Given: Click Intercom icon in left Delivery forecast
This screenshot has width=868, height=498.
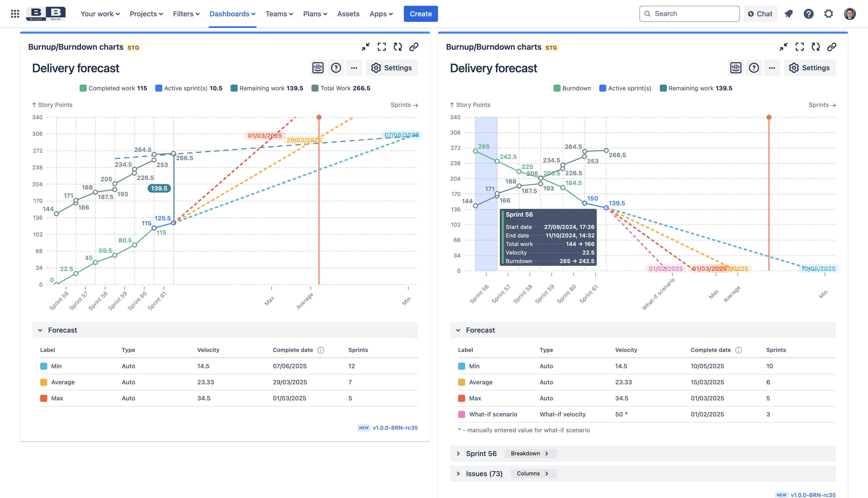Looking at the screenshot, I should click(x=318, y=68).
